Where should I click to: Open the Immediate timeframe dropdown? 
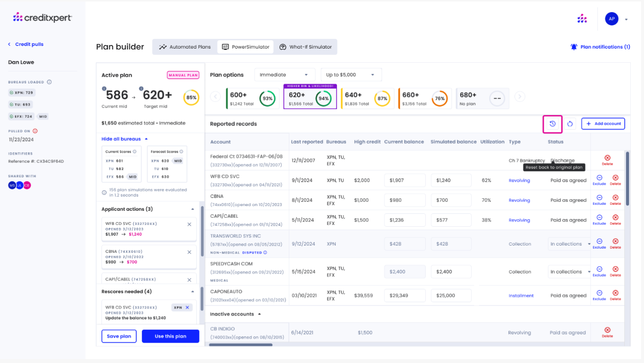click(x=284, y=75)
